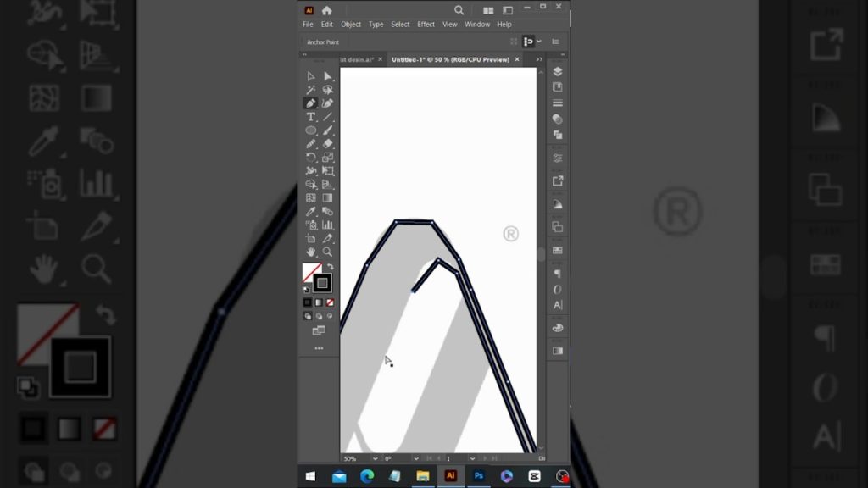Set fill to None below the swatches
This screenshot has width=868, height=488.
click(330, 302)
